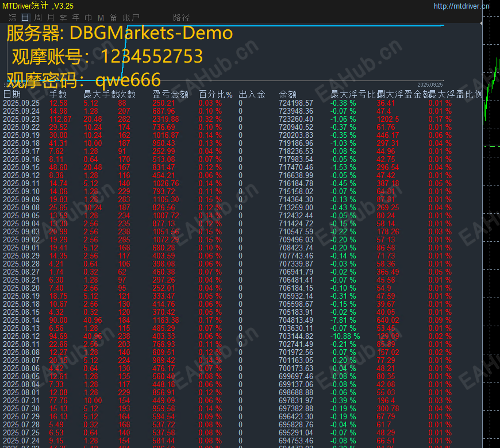Screen dimensions: 500x448
Task: Click lots value 90.00
Action: click(59, 320)
